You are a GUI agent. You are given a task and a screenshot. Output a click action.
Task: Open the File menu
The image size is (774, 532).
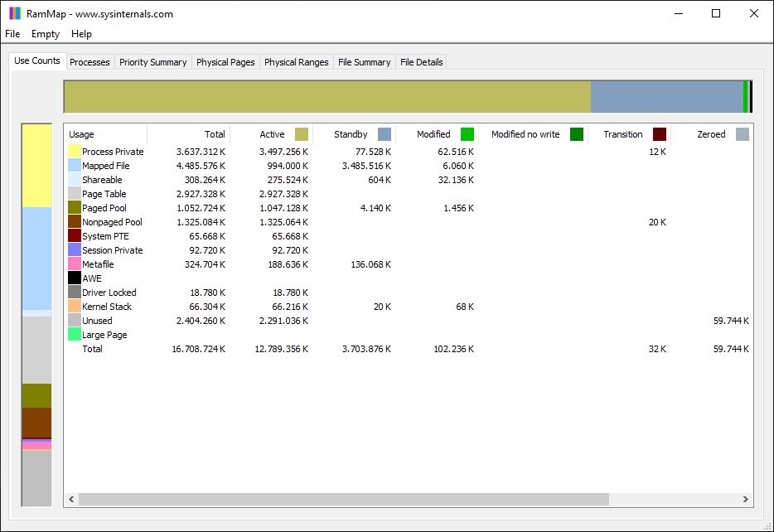[12, 33]
